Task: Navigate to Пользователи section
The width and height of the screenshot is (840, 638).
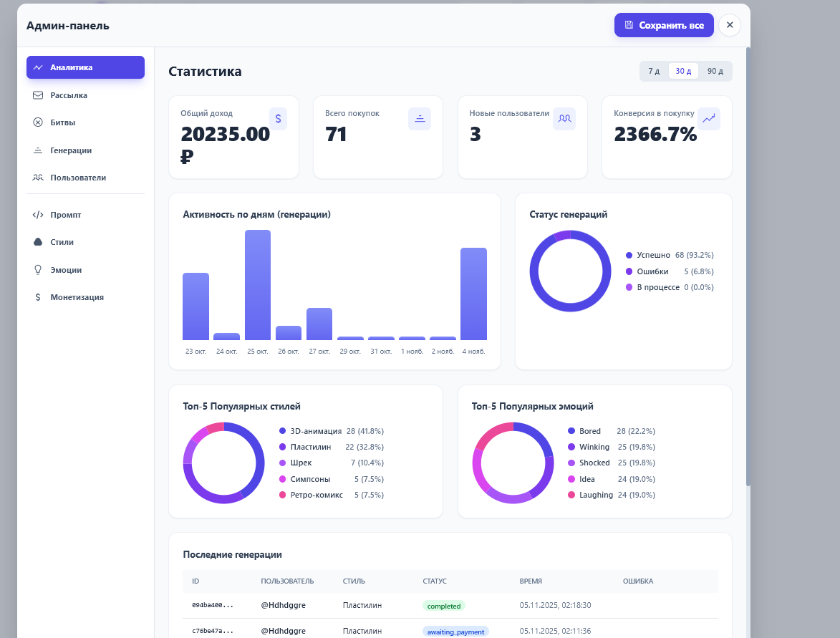Action: 86,178
